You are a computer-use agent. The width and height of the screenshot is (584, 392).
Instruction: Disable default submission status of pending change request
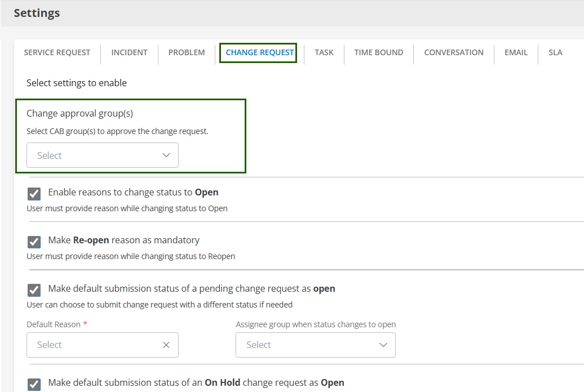[x=34, y=290]
